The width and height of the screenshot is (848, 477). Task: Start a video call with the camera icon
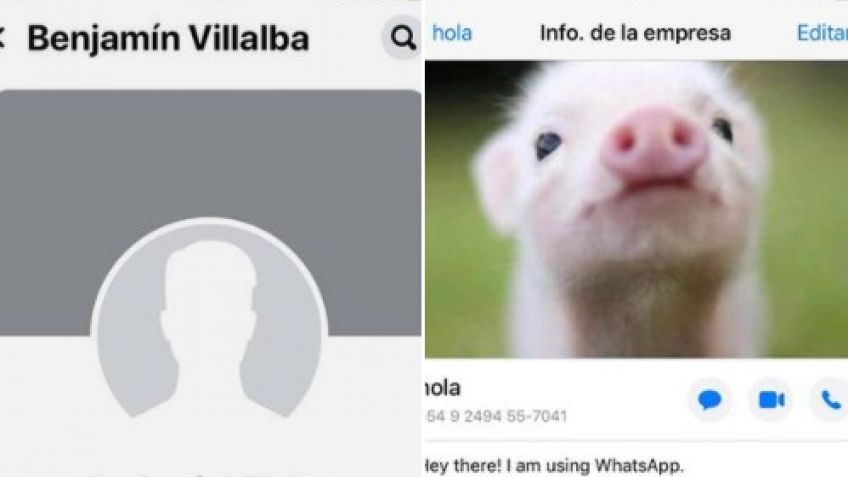(x=771, y=400)
